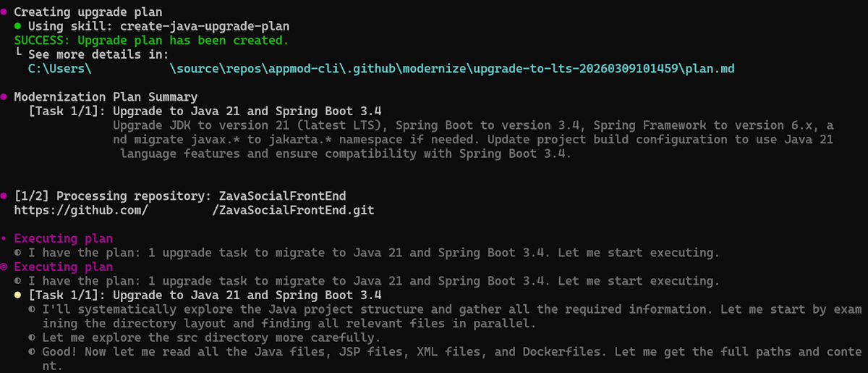The height and width of the screenshot is (373, 868).
Task: Click half-circle marker before 'Good! Now let me read'
Action: pos(33,352)
